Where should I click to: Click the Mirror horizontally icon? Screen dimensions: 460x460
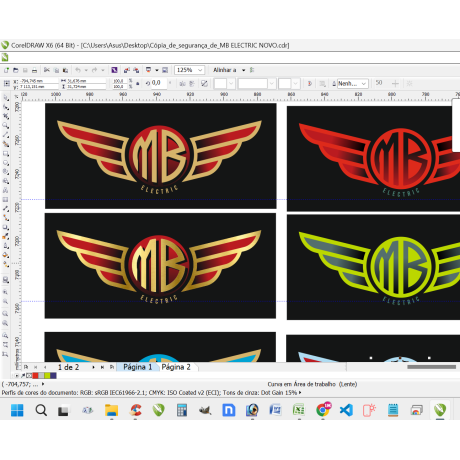click(182, 84)
